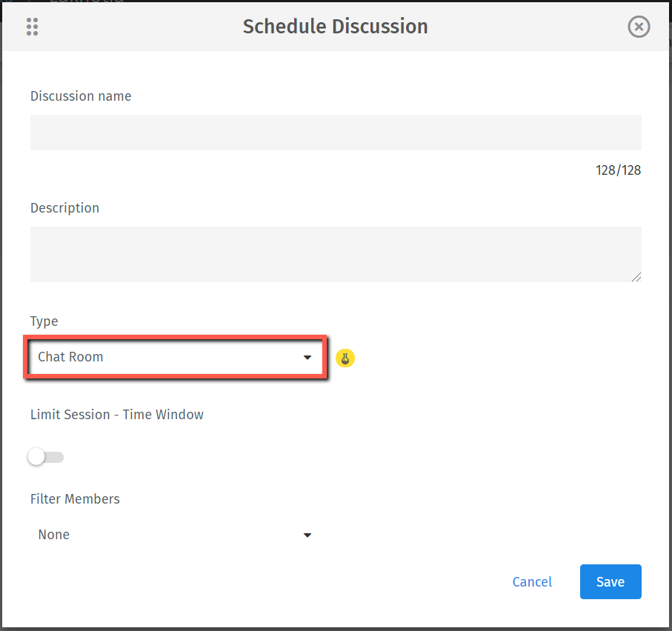
Task: Click the Schedule Discussion title bar heading
Action: 335,27
